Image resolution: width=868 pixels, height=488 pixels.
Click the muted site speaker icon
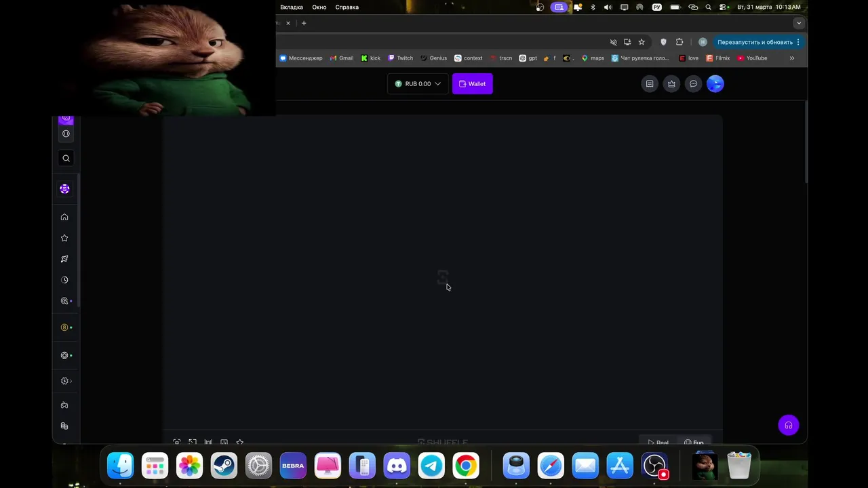pyautogui.click(x=613, y=42)
